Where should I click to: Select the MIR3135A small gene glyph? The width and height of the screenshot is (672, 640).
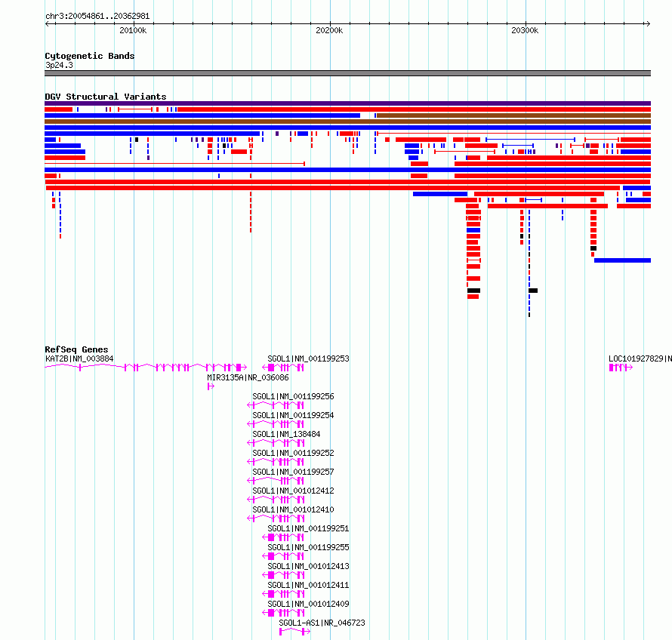pos(211,386)
